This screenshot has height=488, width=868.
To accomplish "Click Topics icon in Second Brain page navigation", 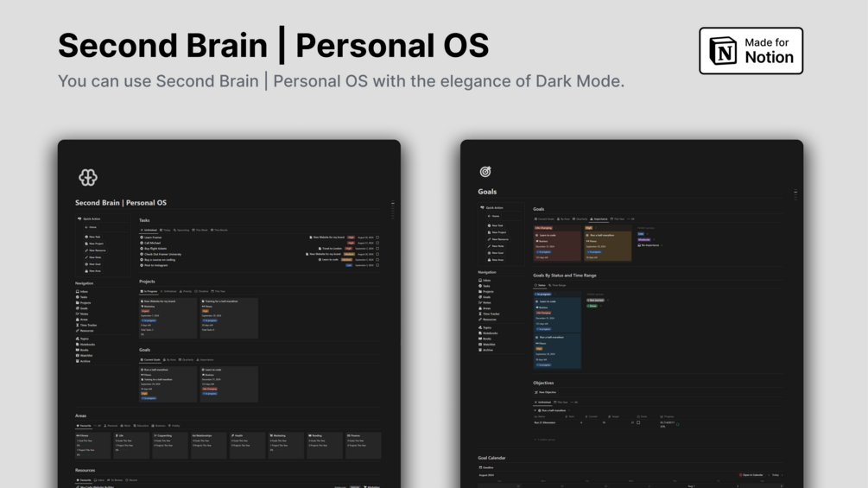I will coord(78,339).
